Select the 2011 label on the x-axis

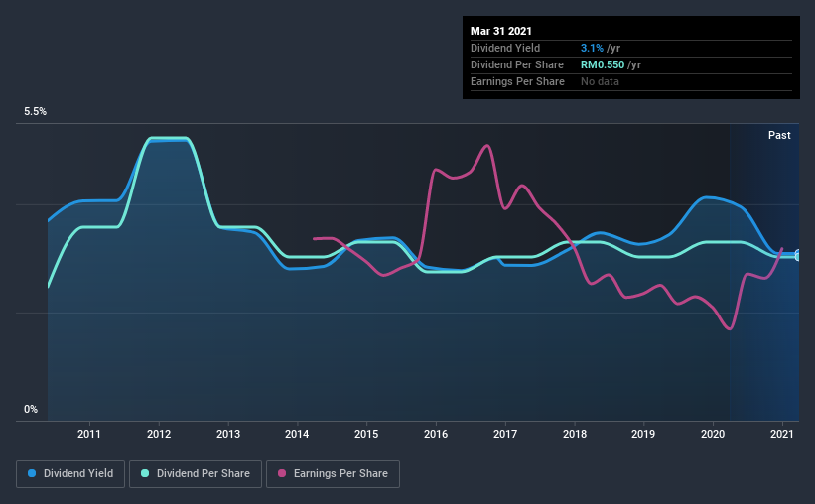(x=89, y=434)
